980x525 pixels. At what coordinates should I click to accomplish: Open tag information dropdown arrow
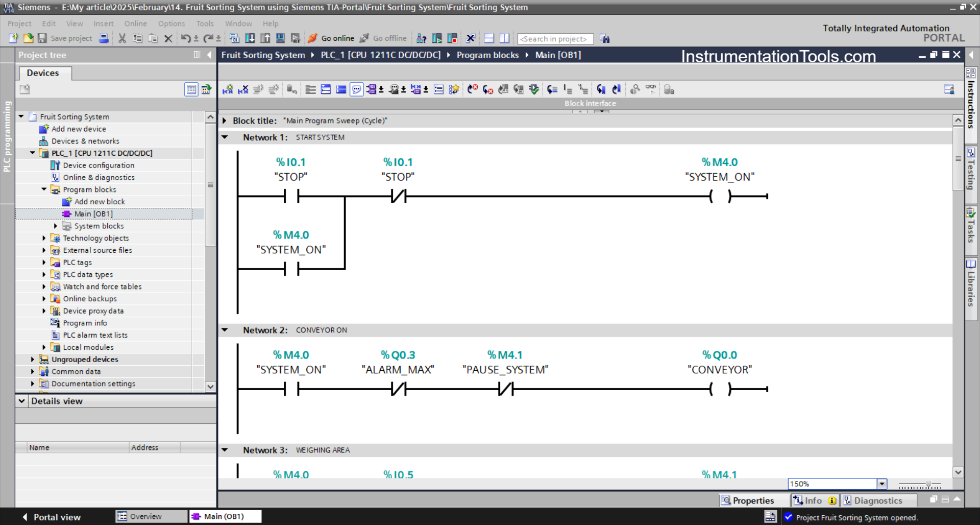click(x=404, y=90)
